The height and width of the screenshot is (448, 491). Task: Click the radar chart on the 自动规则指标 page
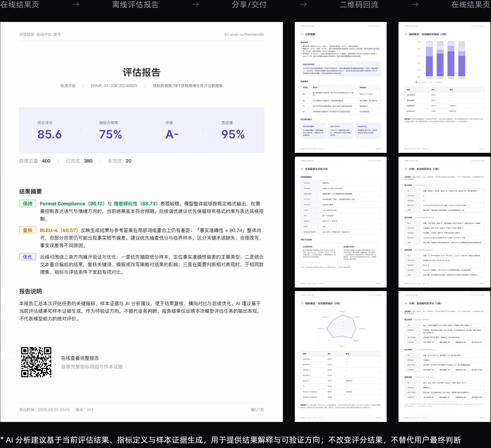pos(342,329)
